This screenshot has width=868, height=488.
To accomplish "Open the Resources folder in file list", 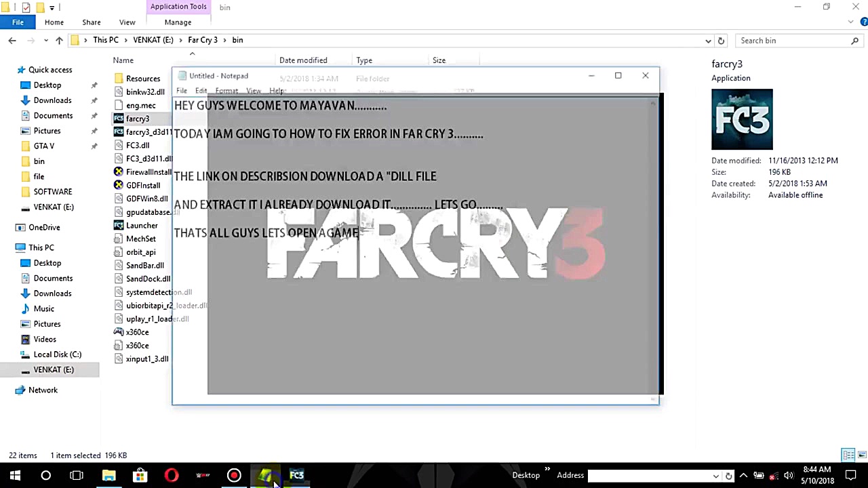I will click(143, 79).
